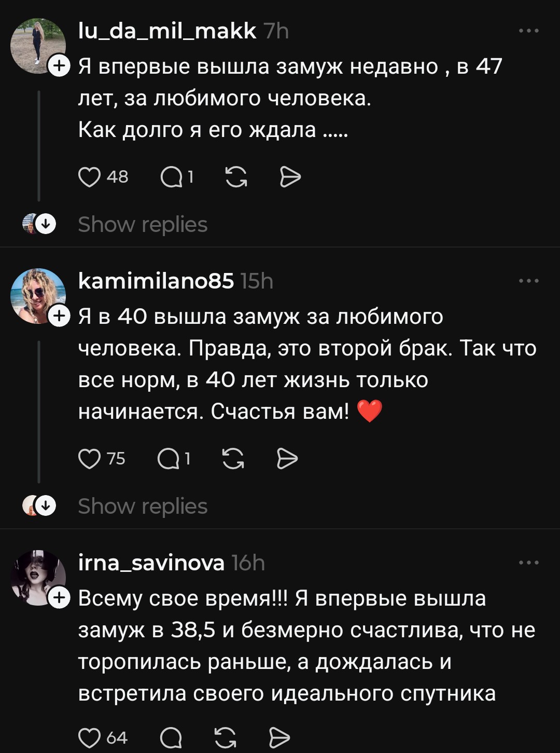This screenshot has width=560, height=753.
Task: Repost lu_da_mil_makk's comment
Action: (236, 177)
